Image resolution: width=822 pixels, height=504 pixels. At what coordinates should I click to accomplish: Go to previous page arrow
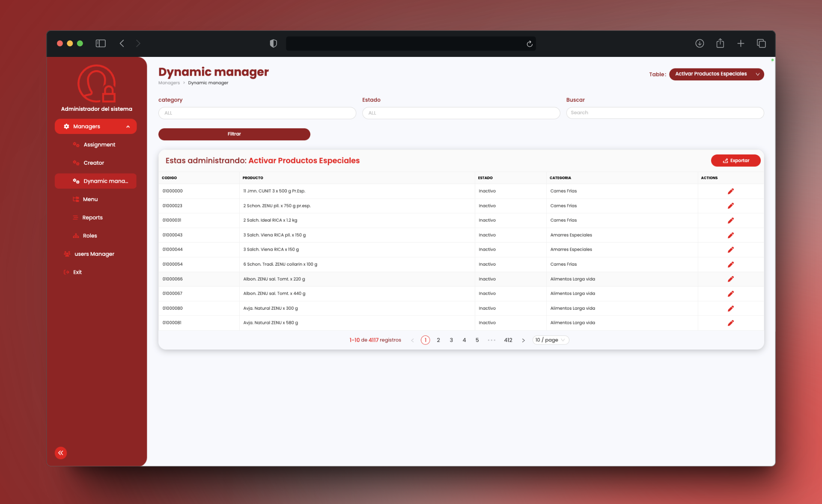pos(412,341)
